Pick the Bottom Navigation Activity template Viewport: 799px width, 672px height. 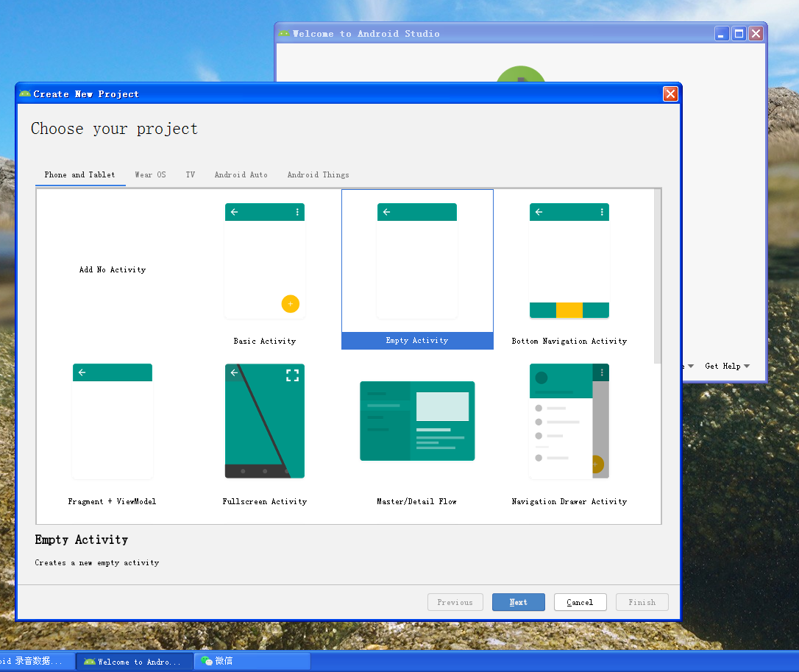569,269
